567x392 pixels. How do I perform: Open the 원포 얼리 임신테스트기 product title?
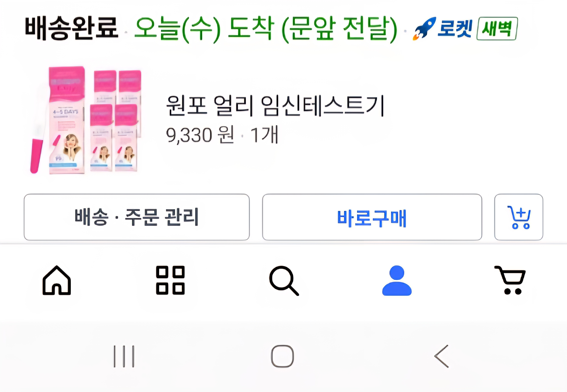[x=275, y=106]
